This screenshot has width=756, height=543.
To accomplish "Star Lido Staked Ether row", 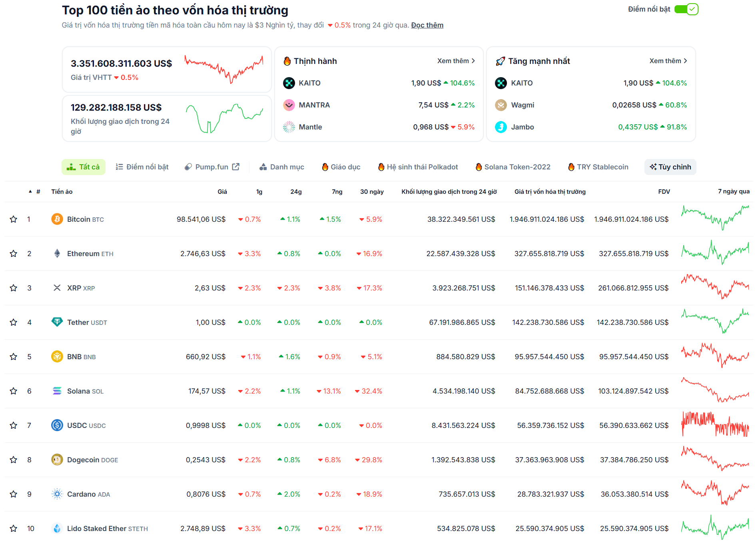I will tap(14, 529).
